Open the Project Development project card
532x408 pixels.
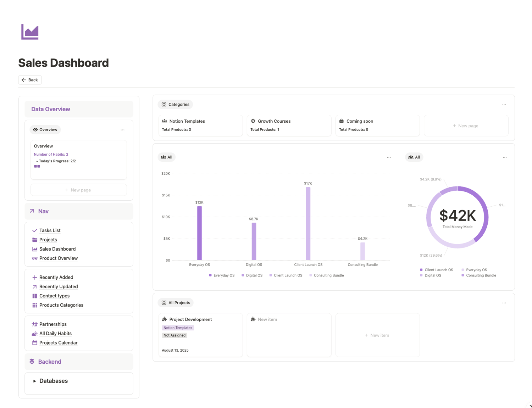pyautogui.click(x=200, y=335)
